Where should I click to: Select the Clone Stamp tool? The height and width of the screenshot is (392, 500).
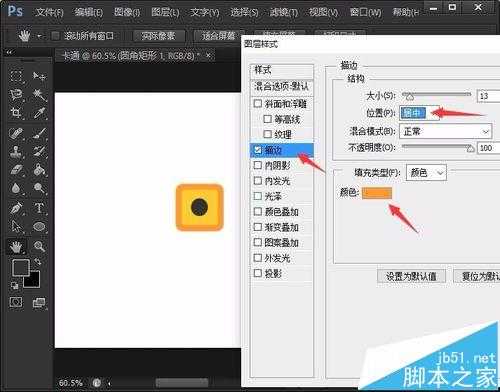16,152
